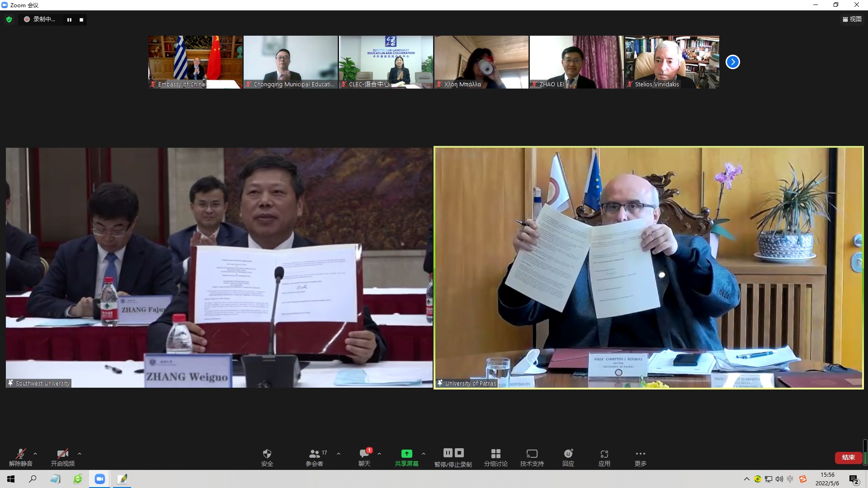Open the green browser icon in taskbar
The width and height of the screenshot is (868, 488).
click(x=78, y=479)
